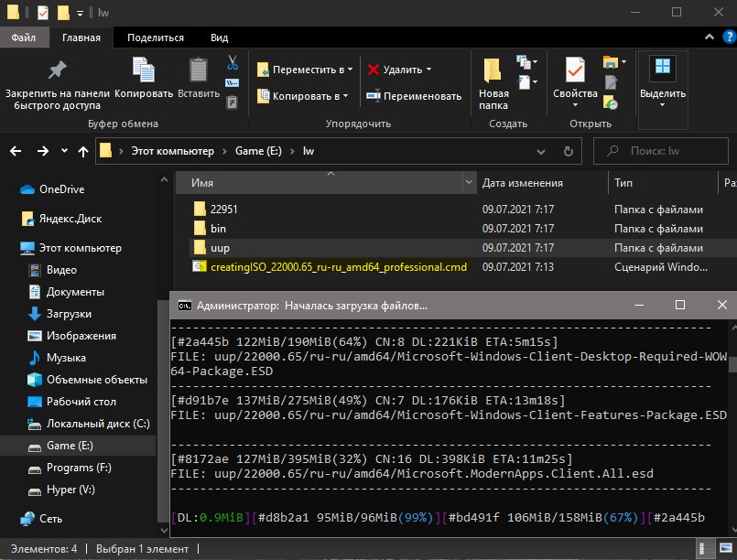Viewport: 737px width, 560px height.
Task: Open the blue Help icon
Action: pyautogui.click(x=729, y=38)
